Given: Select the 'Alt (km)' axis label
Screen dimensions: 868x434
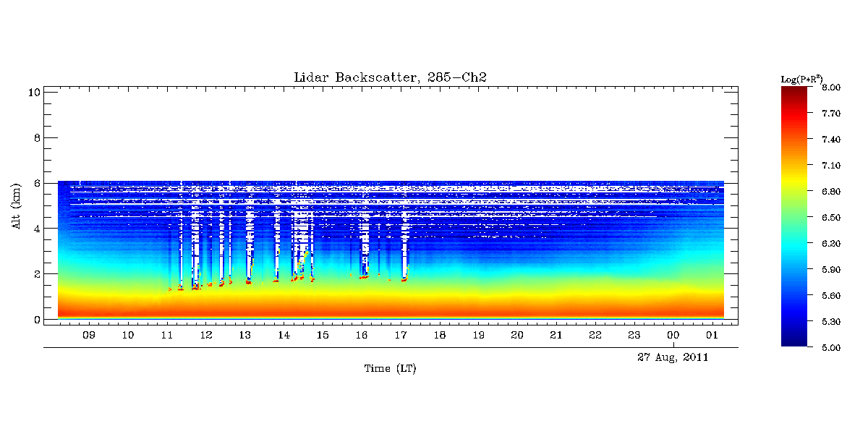Looking at the screenshot, I should [x=16, y=206].
